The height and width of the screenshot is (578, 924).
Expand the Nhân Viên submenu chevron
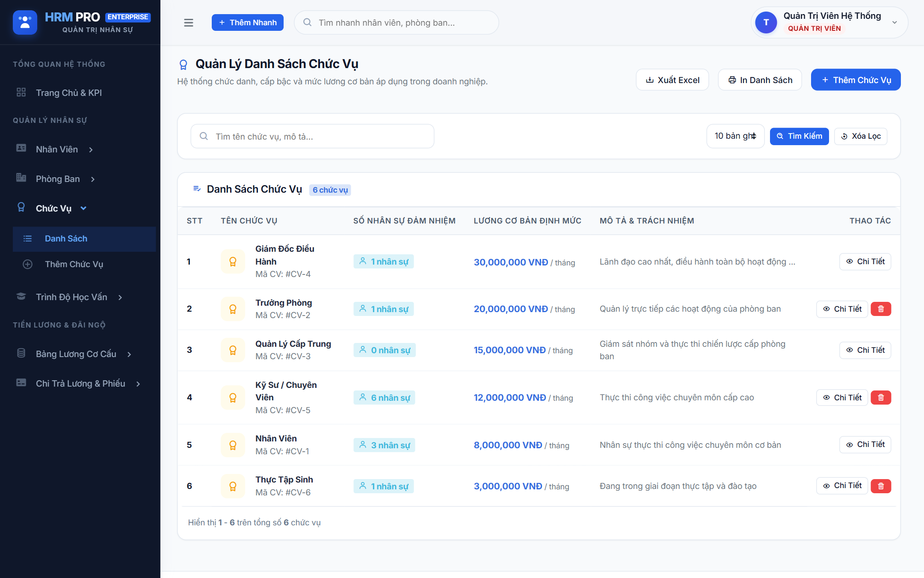click(91, 150)
